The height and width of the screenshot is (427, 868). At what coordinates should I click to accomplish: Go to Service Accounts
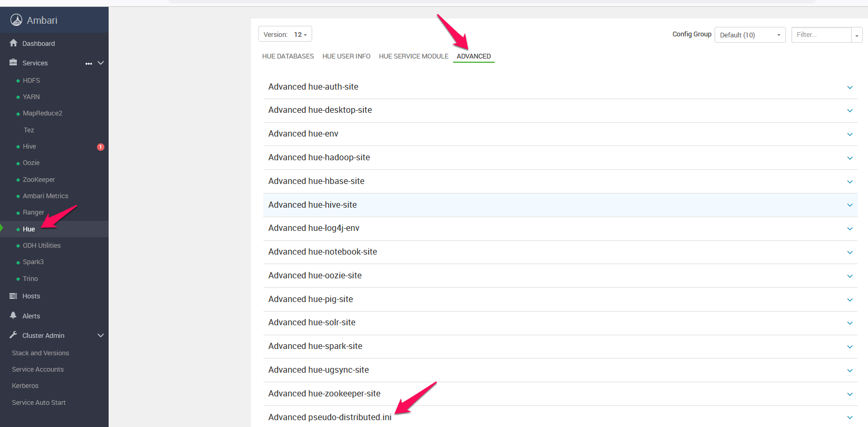click(x=38, y=370)
